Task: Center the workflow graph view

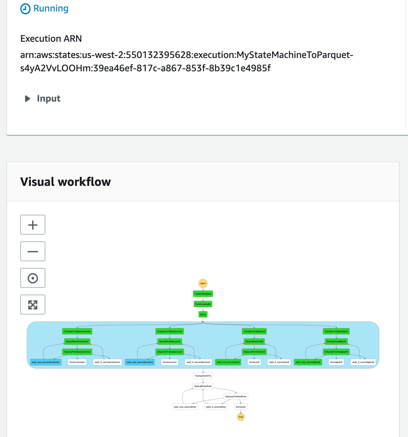Action: (x=33, y=278)
